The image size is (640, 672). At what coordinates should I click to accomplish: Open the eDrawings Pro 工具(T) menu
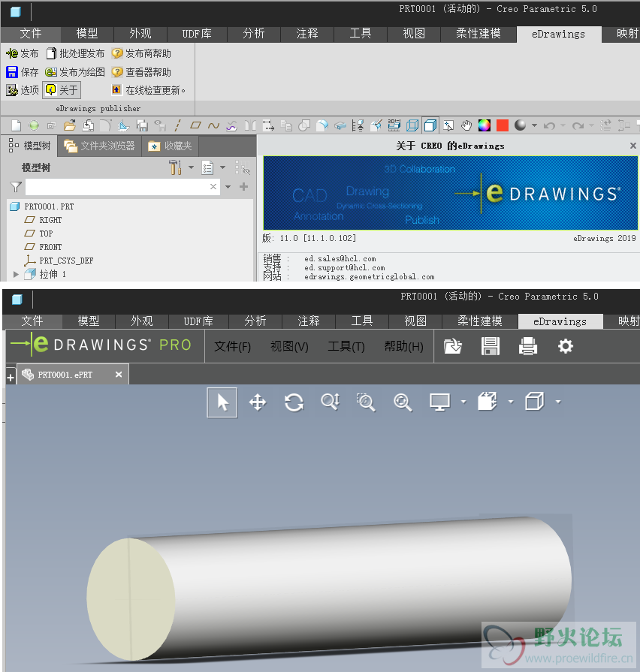coord(346,346)
